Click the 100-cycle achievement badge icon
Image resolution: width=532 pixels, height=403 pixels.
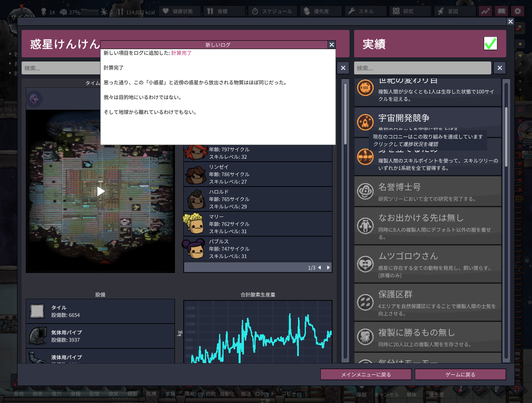pyautogui.click(x=366, y=88)
